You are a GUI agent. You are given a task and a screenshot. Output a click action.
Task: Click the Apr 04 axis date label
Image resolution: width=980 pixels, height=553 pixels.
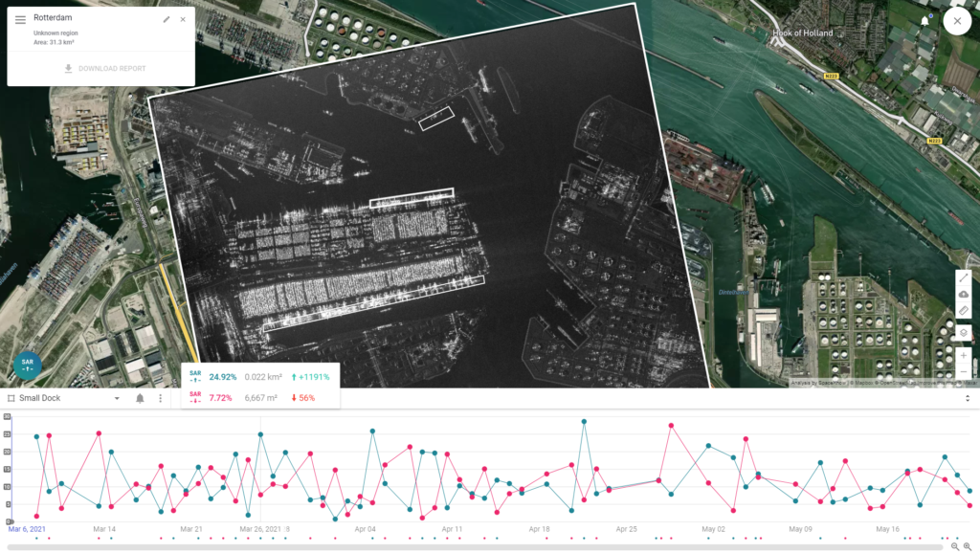[x=365, y=529]
